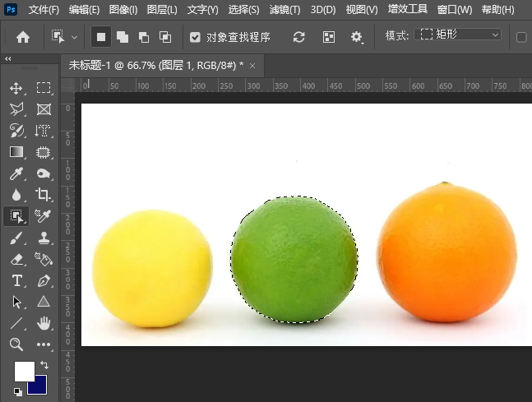Go to the Home screen icon
Screen dimensions: 532x402
(x=23, y=37)
